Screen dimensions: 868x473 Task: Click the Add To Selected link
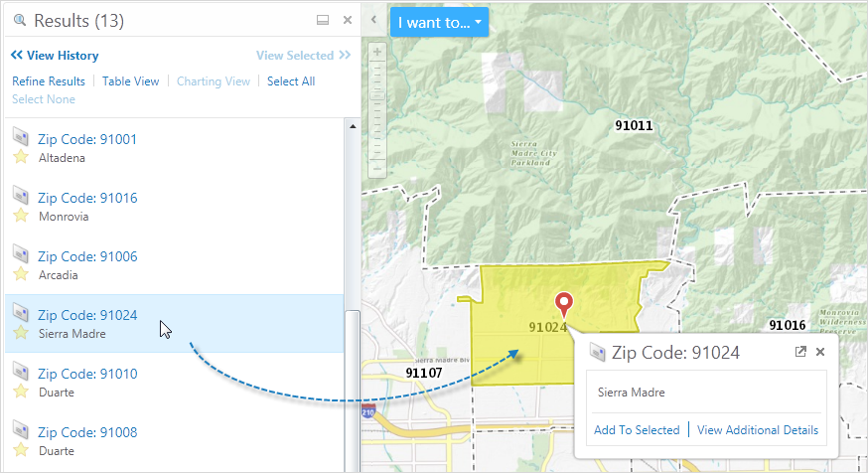point(637,430)
